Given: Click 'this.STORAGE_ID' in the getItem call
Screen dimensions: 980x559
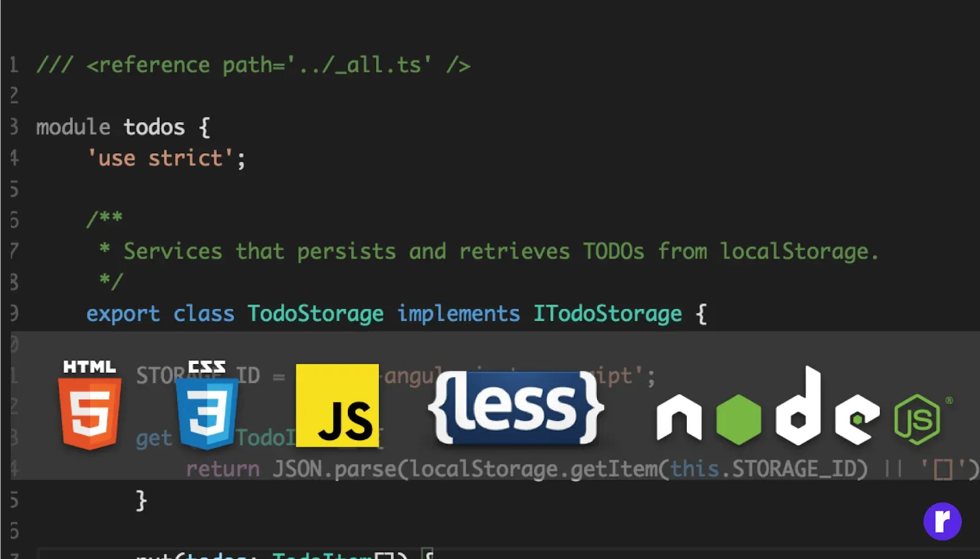Looking at the screenshot, I should 763,470.
